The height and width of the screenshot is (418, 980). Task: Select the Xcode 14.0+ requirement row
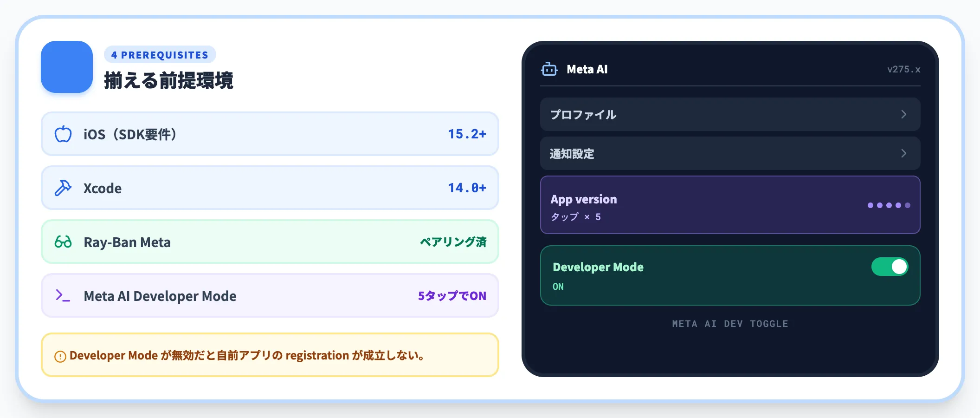click(x=270, y=188)
